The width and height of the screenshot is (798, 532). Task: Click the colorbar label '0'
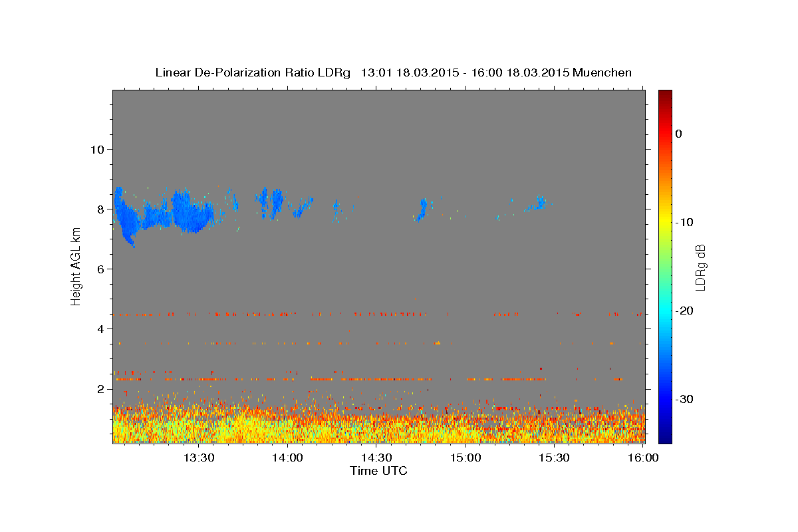tap(679, 134)
